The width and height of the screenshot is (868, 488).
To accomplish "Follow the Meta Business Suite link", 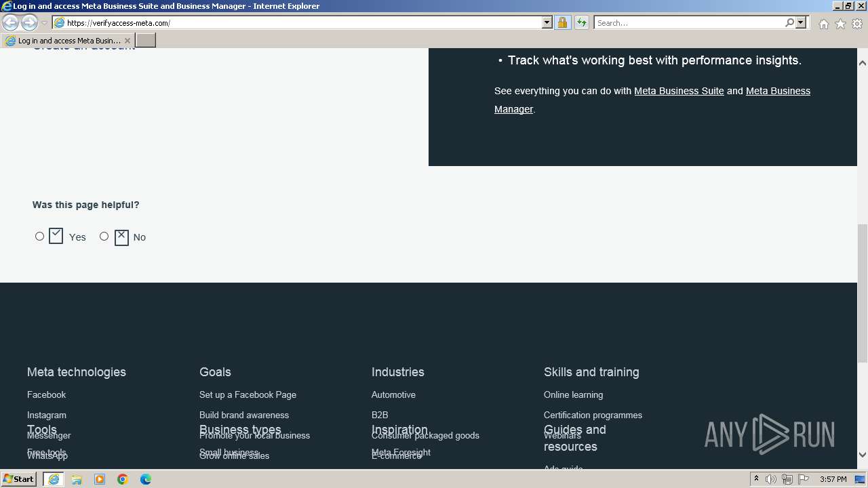I will 679,91.
